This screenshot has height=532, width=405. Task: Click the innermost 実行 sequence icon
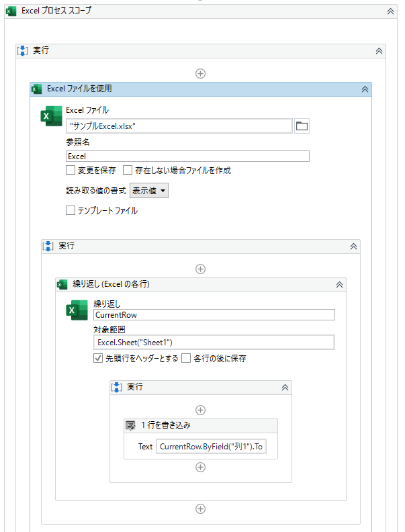(116, 387)
